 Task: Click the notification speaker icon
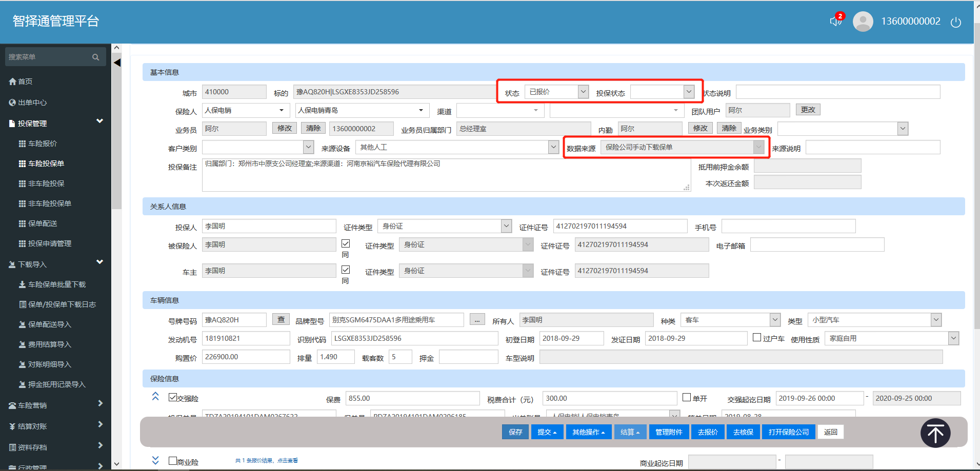(835, 22)
